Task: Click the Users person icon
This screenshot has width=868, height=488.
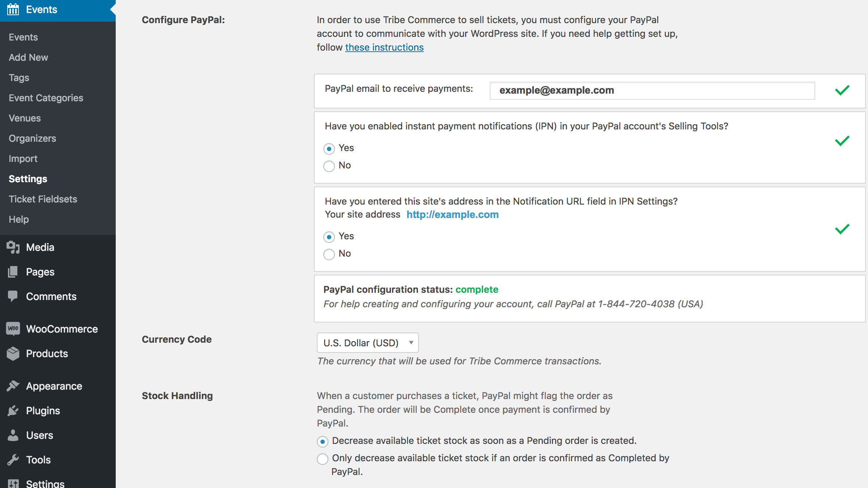Action: click(13, 435)
